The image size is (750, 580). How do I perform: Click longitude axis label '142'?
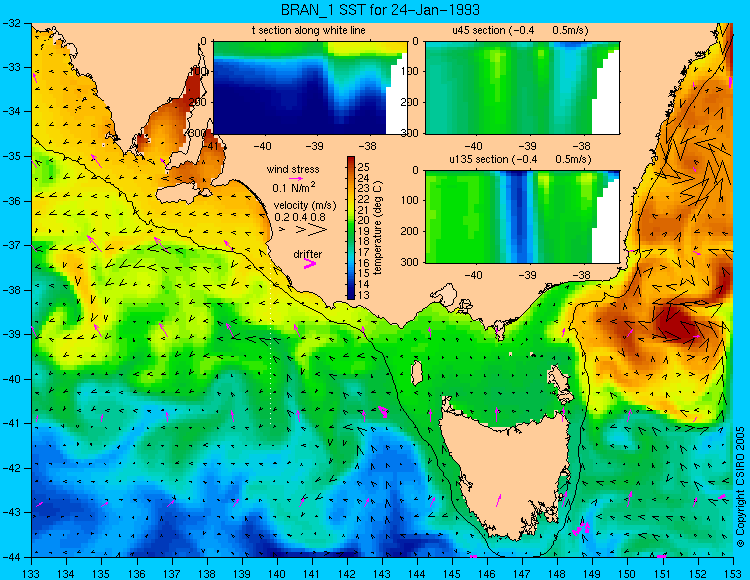(x=347, y=573)
